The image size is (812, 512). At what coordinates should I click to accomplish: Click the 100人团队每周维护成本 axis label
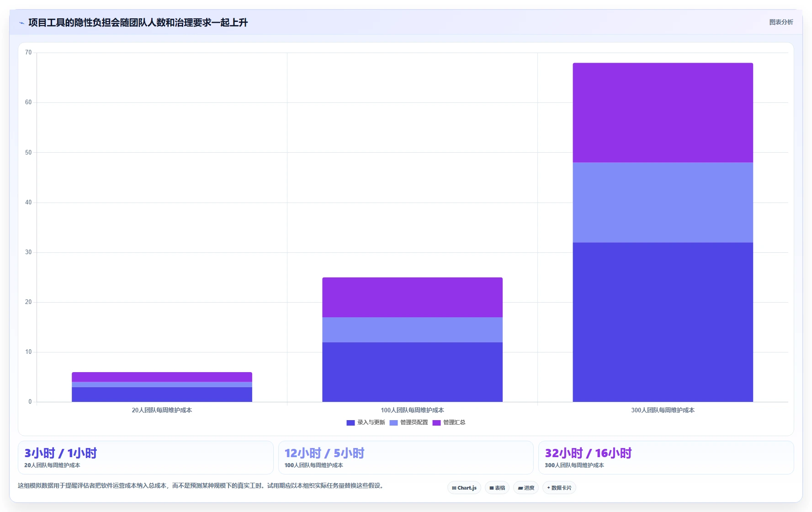(412, 411)
